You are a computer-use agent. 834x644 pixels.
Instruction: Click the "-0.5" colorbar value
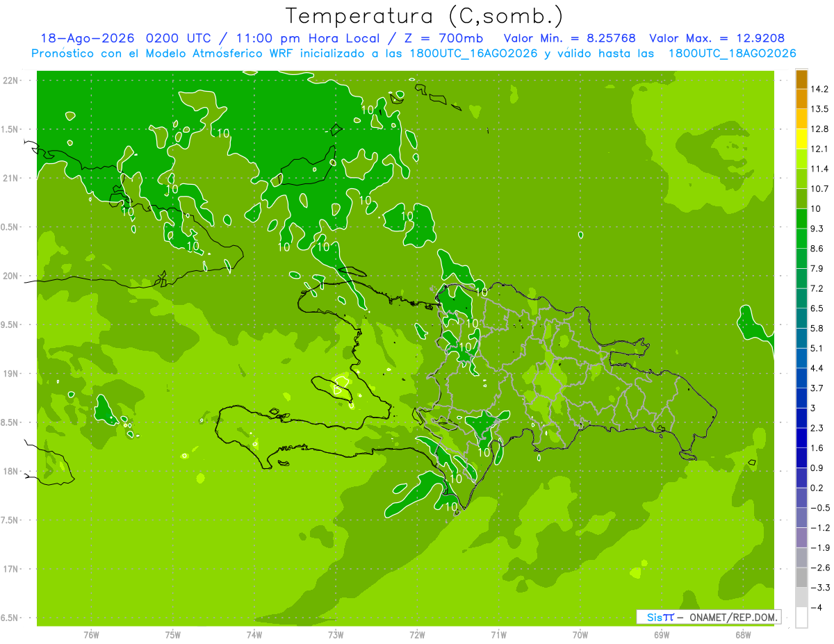(x=819, y=508)
